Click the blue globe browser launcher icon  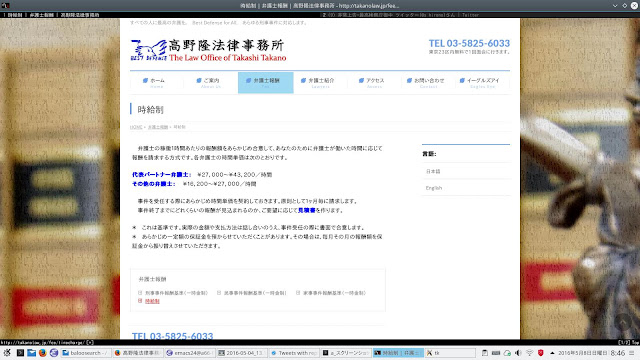(53, 353)
